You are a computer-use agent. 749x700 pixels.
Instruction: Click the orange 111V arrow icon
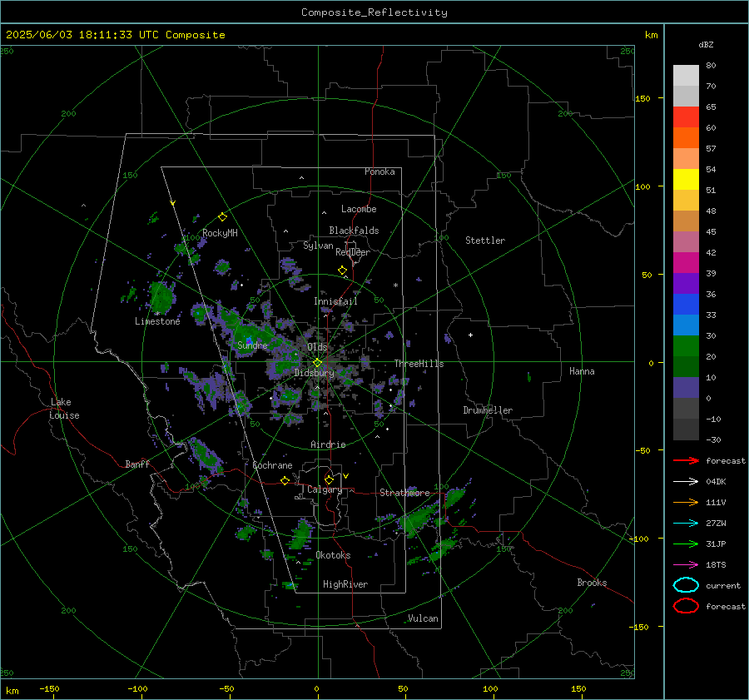click(686, 502)
